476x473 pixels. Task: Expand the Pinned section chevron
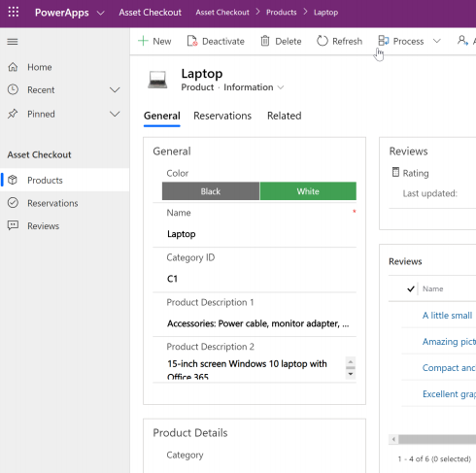pos(115,114)
